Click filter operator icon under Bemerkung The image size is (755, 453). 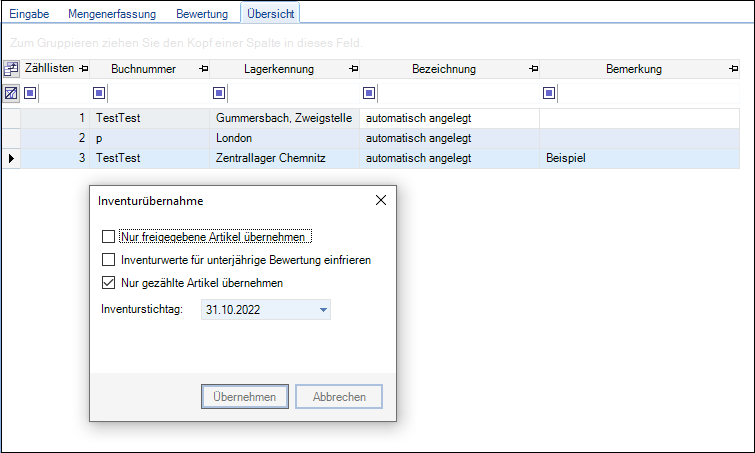click(x=549, y=93)
